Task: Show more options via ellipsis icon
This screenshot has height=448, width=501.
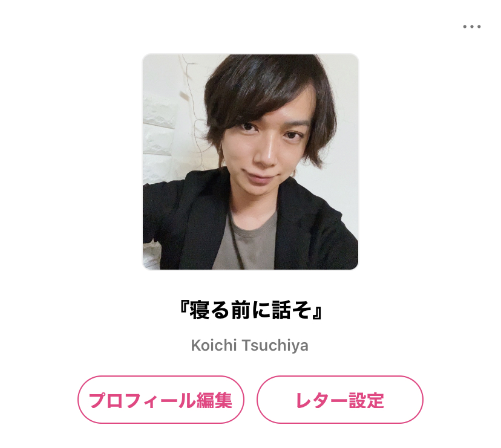Action: click(x=471, y=27)
